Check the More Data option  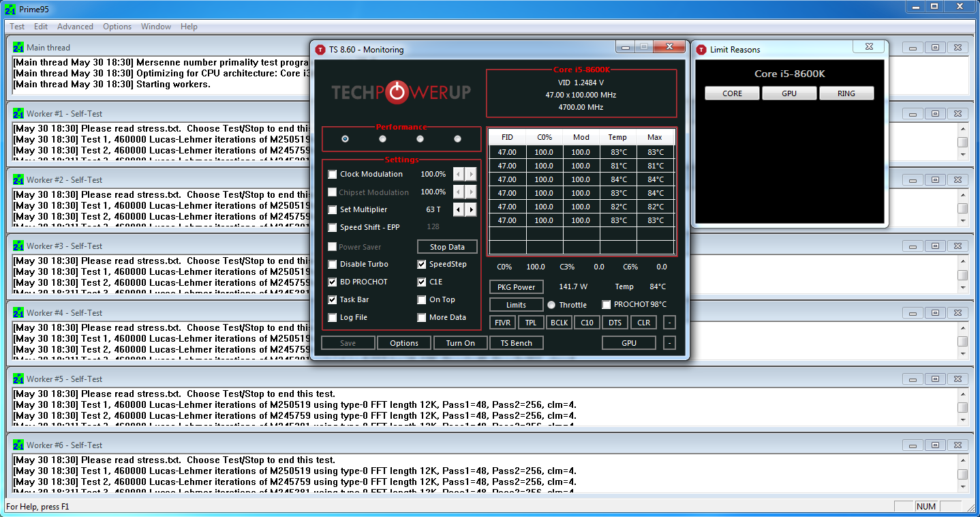click(x=422, y=318)
